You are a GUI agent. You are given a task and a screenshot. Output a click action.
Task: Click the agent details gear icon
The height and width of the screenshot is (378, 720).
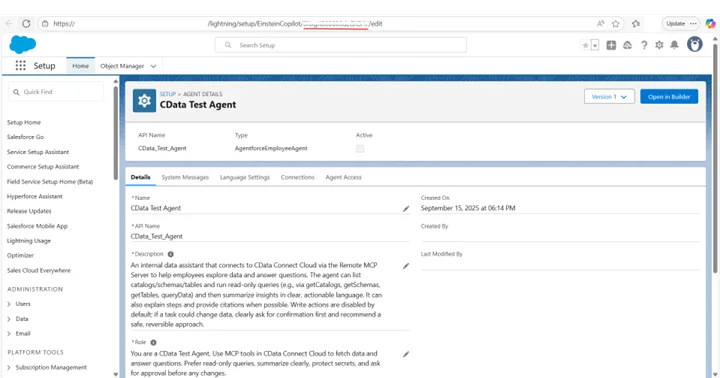pyautogui.click(x=144, y=101)
